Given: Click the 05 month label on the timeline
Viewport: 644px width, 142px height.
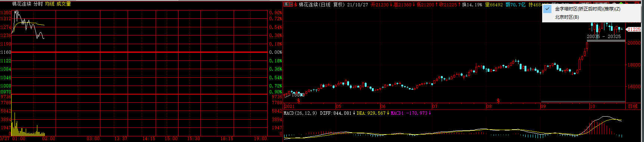Looking at the screenshot, I should 338,106.
